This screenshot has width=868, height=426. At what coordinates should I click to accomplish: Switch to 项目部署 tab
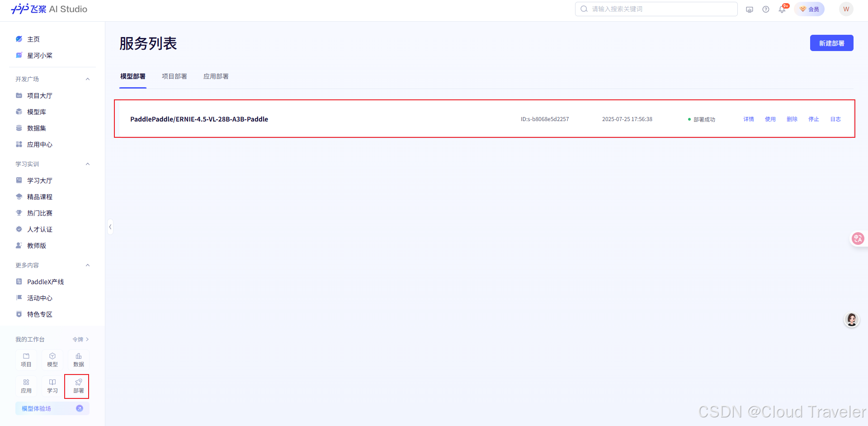pos(175,76)
